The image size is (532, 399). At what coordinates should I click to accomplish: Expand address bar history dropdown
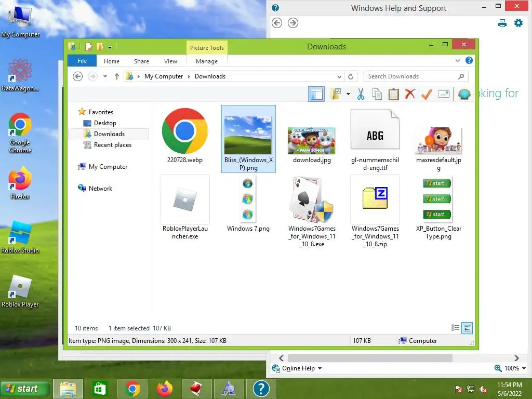tap(339, 76)
